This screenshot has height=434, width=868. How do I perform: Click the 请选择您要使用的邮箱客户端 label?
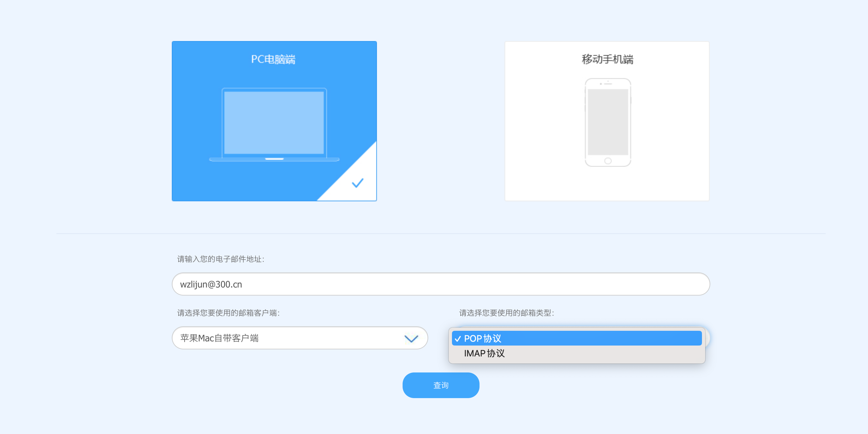pos(228,313)
